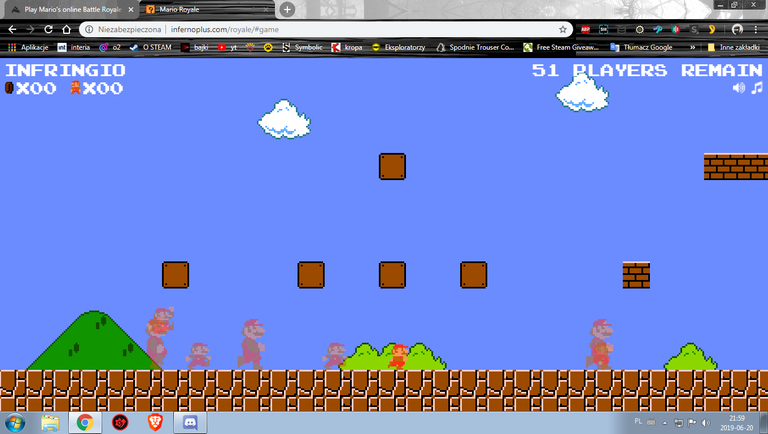Open the yellow paw bookmark icon
The image size is (768, 434).
[268, 47]
